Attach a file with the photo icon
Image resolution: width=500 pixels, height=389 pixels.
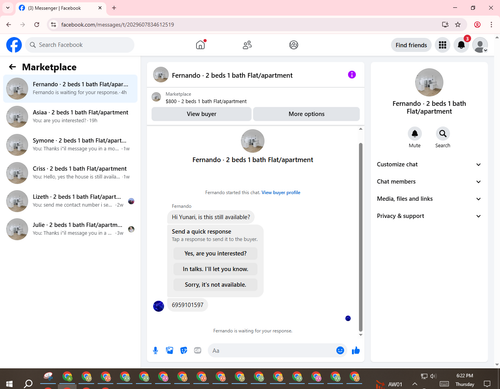click(170, 350)
